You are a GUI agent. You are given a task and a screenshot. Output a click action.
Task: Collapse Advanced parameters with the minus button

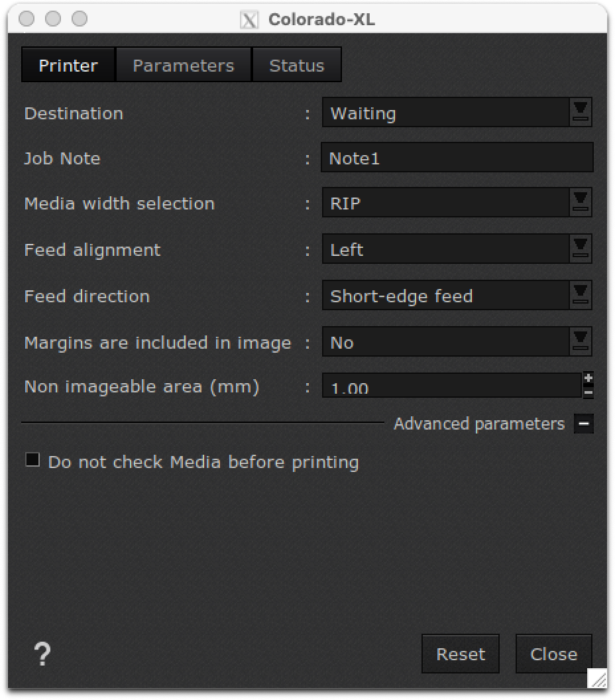[584, 423]
